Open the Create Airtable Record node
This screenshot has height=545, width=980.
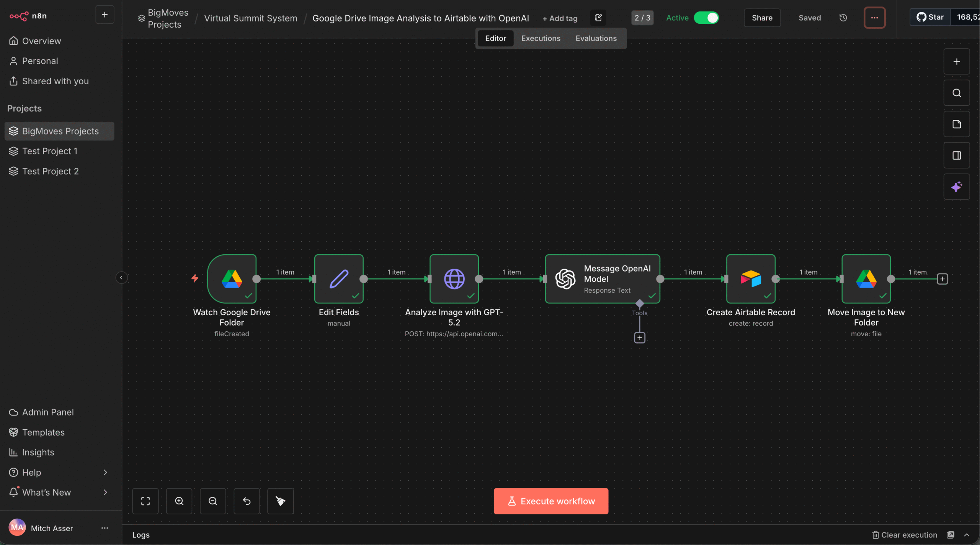[x=751, y=279]
